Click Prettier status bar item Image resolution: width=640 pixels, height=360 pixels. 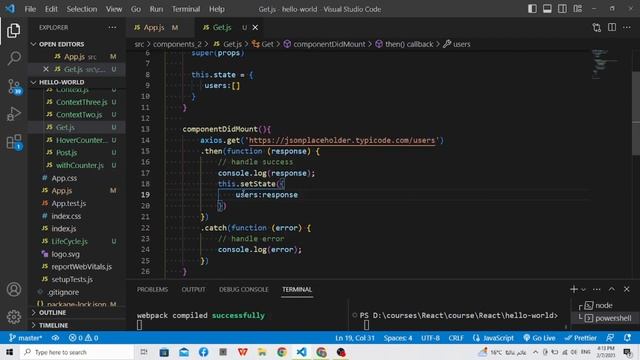click(580, 338)
